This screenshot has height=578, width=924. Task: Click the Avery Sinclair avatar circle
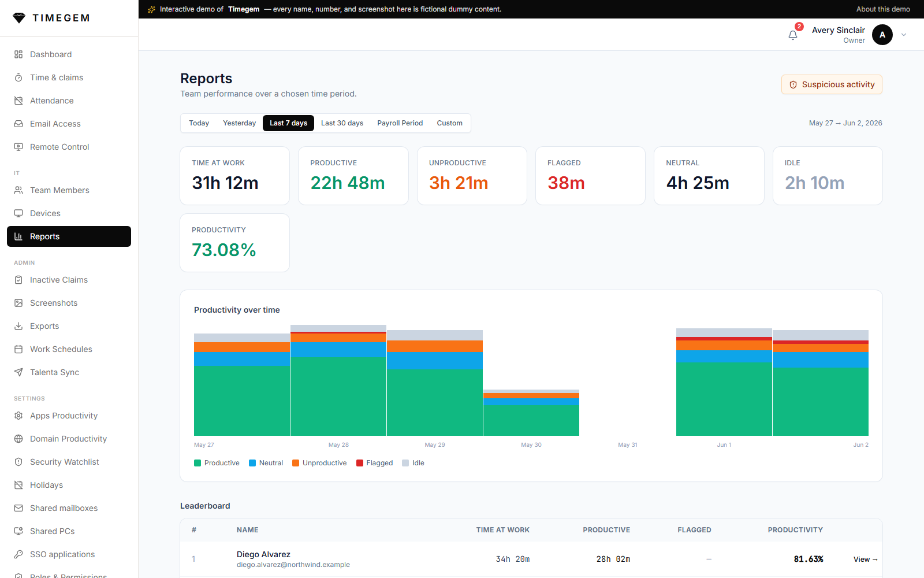click(882, 35)
